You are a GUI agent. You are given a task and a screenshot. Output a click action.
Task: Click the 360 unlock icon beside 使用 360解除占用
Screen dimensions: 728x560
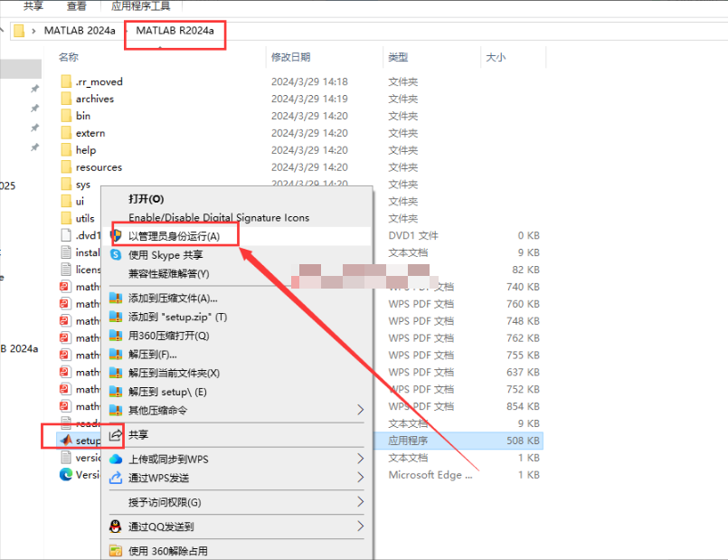tap(116, 551)
